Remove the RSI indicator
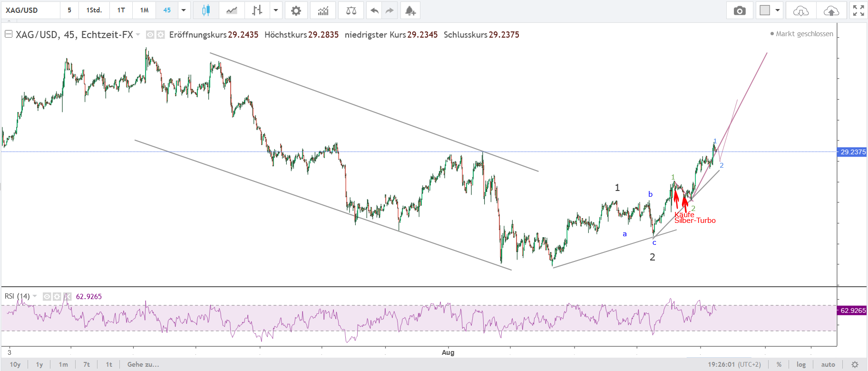The width and height of the screenshot is (868, 371). tap(67, 297)
